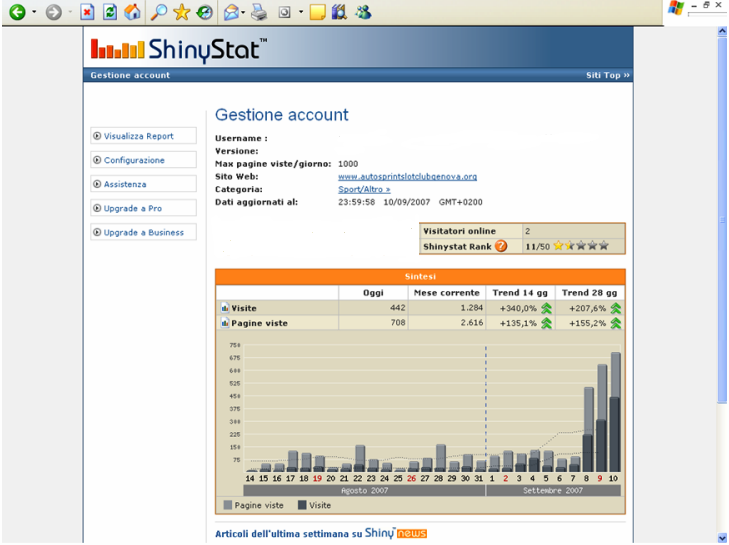Click the chart bar for day 10

click(x=615, y=412)
